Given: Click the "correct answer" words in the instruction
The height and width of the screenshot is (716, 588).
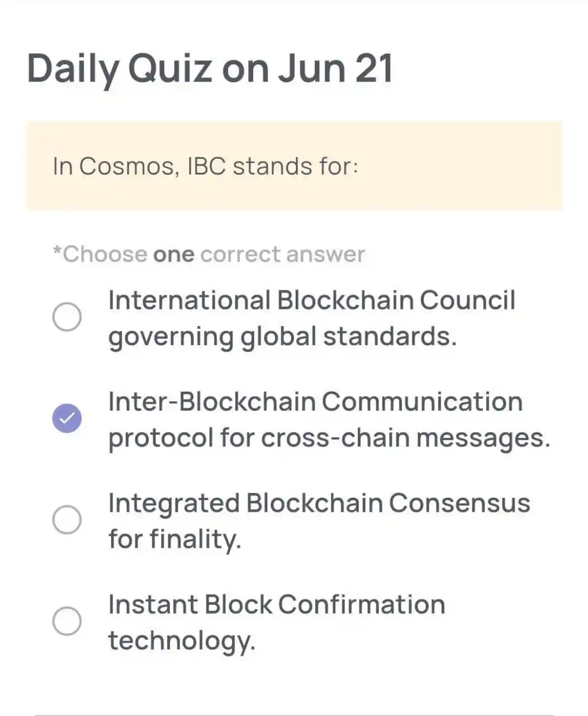Looking at the screenshot, I should point(282,255).
